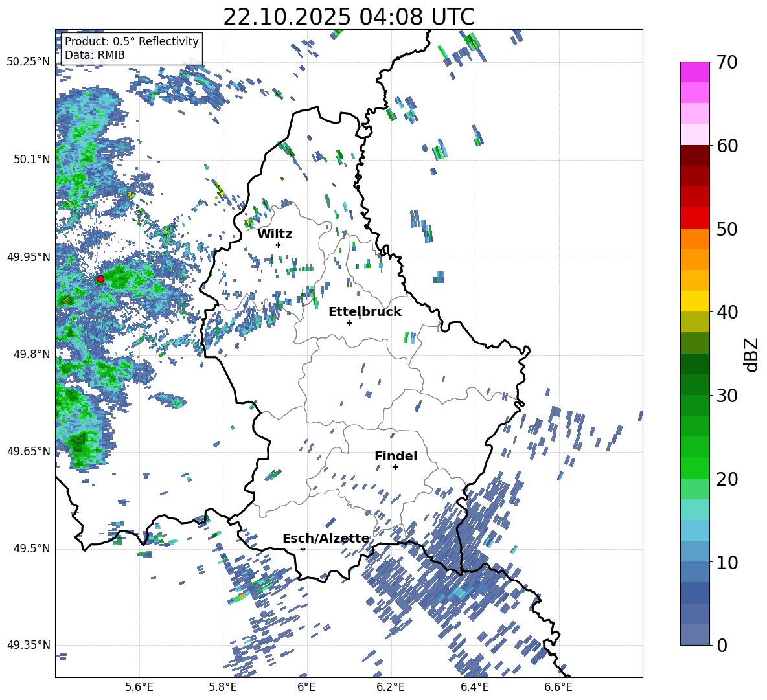Click the 49.35°N latitude label
This screenshot has width=767, height=700.
click(29, 645)
